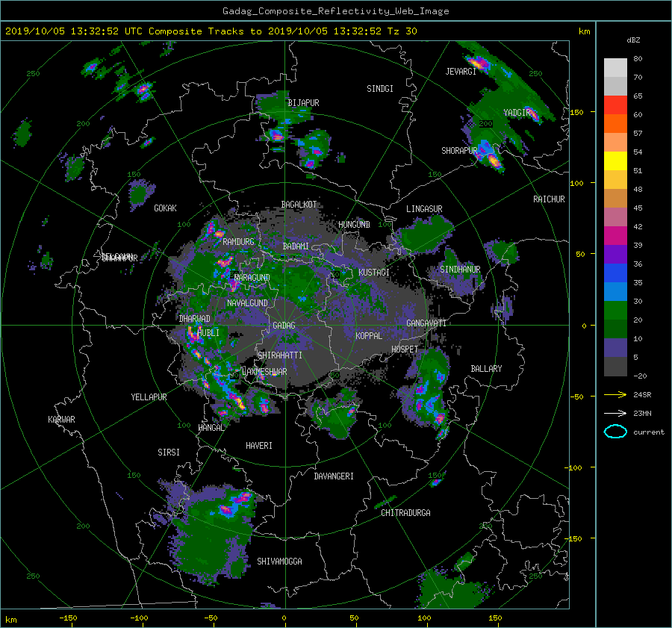Click the KARWAR city label
This screenshot has width=672, height=628.
click(62, 420)
